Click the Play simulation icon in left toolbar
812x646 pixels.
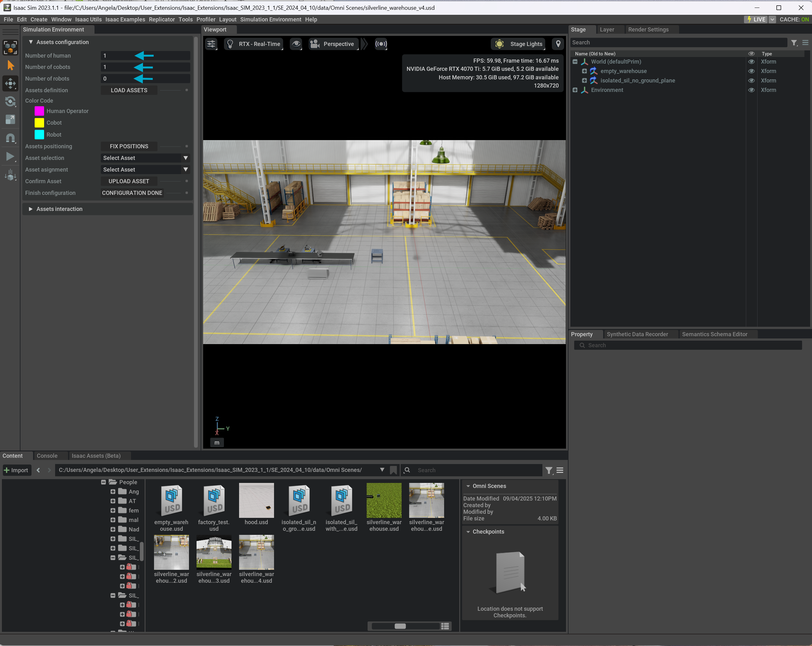[x=10, y=156]
